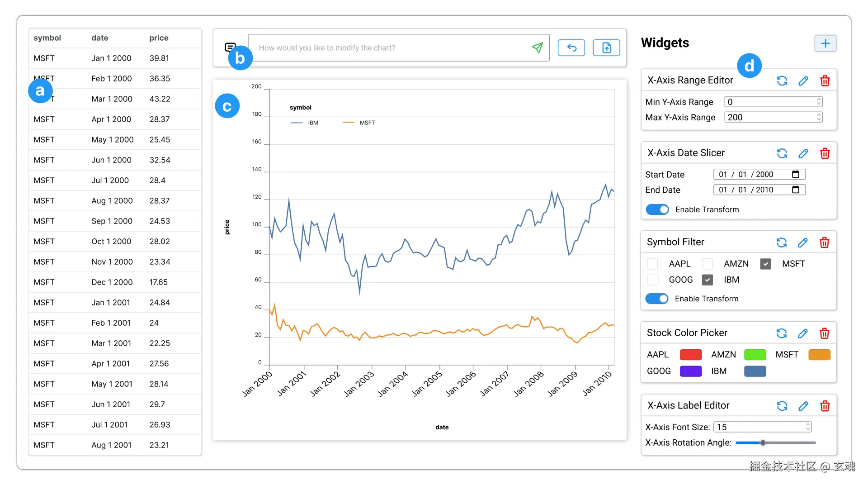
Task: Add a new widget with plus button
Action: tap(825, 43)
